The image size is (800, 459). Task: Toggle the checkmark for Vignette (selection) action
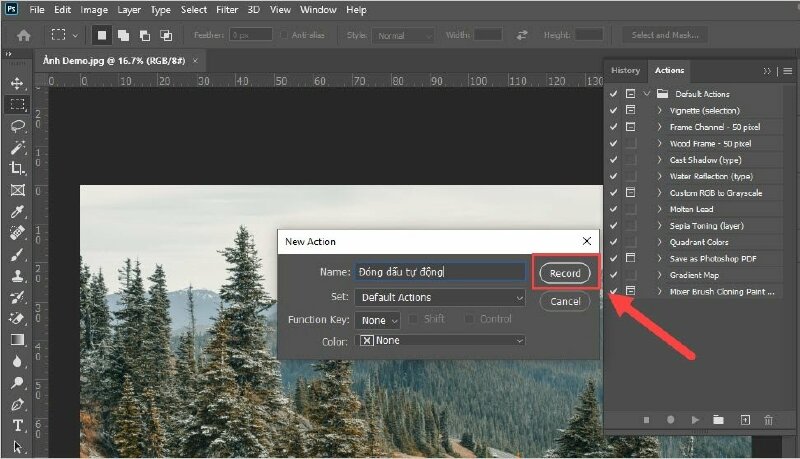pyautogui.click(x=613, y=110)
